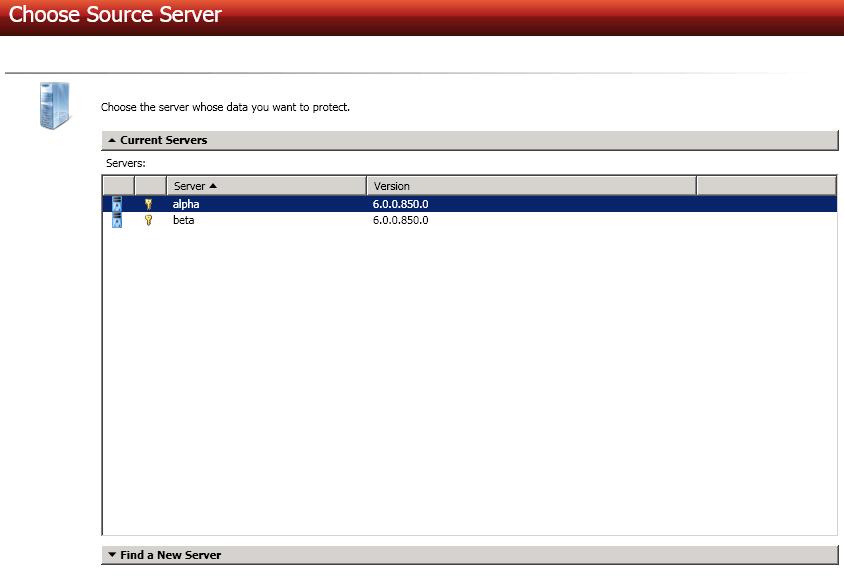Image resolution: width=844 pixels, height=578 pixels.
Task: Click the key icon next to beta
Action: [149, 220]
